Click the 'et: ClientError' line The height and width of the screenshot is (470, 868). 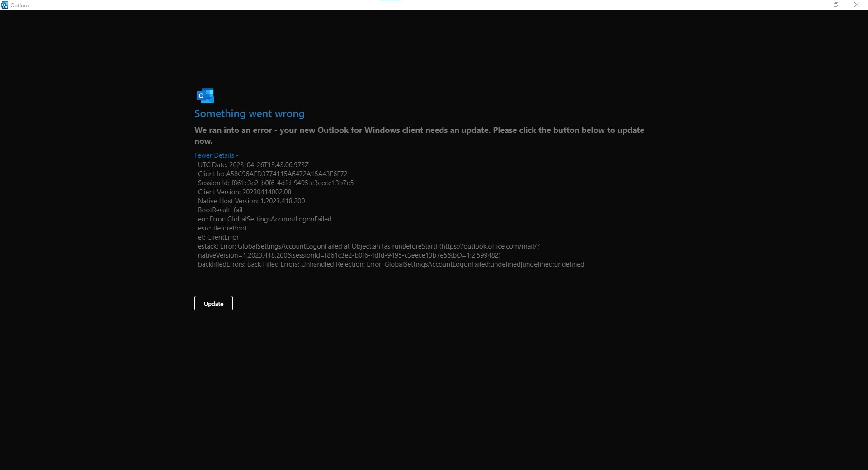click(x=218, y=237)
